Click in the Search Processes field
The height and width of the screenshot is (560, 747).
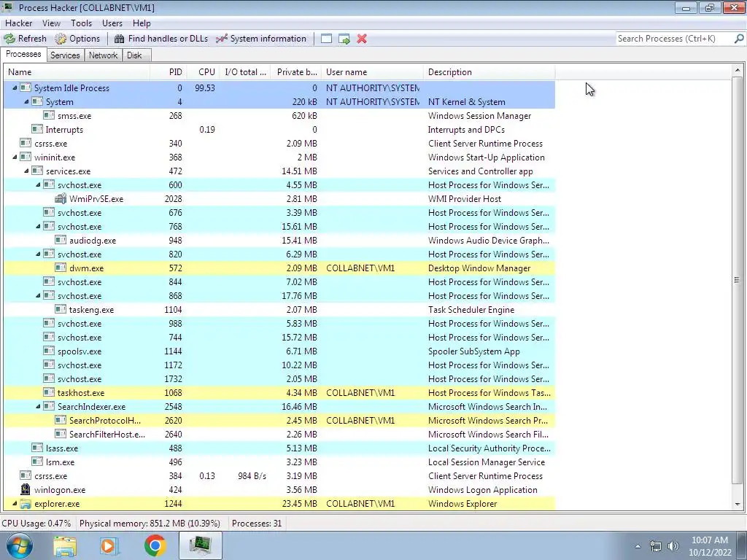[x=674, y=39]
